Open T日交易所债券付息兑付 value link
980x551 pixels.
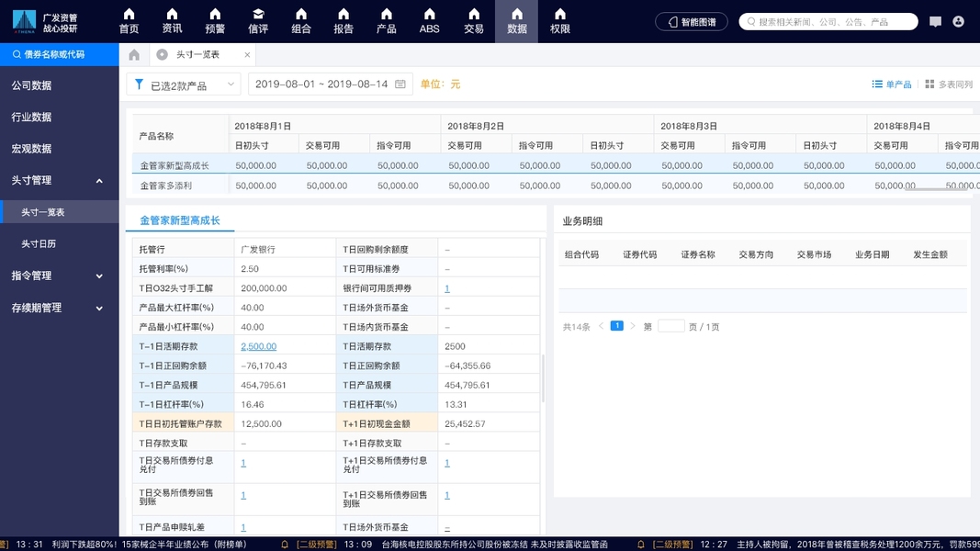(x=243, y=463)
